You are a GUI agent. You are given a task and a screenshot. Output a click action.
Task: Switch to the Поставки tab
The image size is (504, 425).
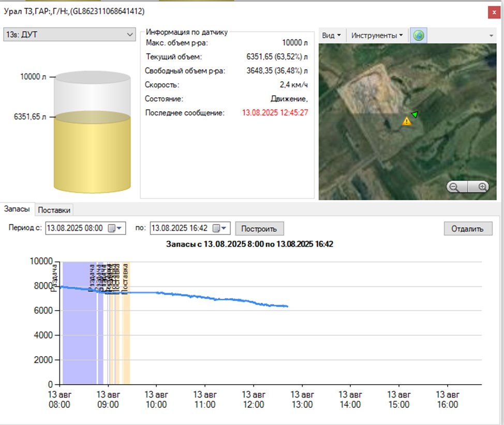pyautogui.click(x=55, y=210)
